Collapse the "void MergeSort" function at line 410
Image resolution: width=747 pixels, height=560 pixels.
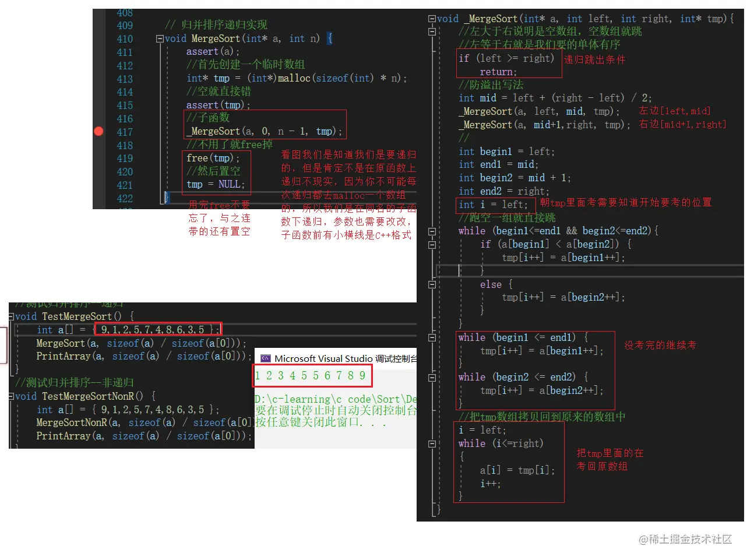coord(160,38)
